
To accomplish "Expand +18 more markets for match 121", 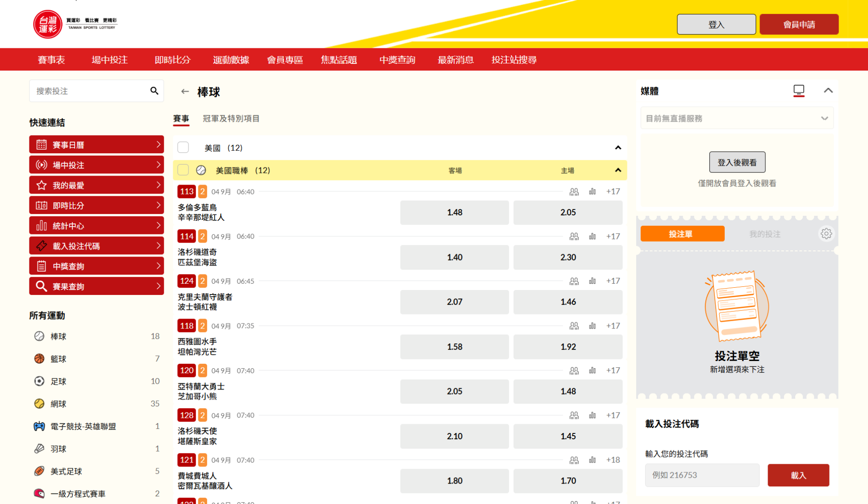I will pos(613,461).
